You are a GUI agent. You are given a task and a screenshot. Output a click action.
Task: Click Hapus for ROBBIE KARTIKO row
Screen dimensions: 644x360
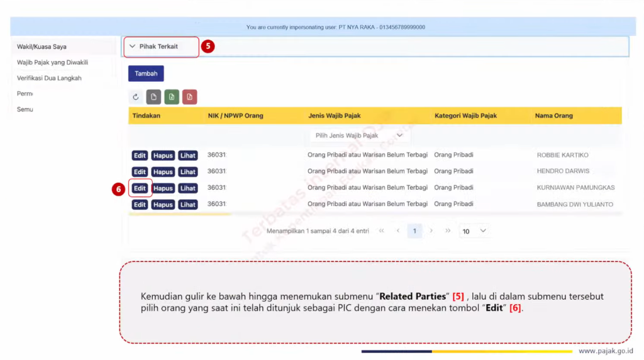click(x=163, y=155)
